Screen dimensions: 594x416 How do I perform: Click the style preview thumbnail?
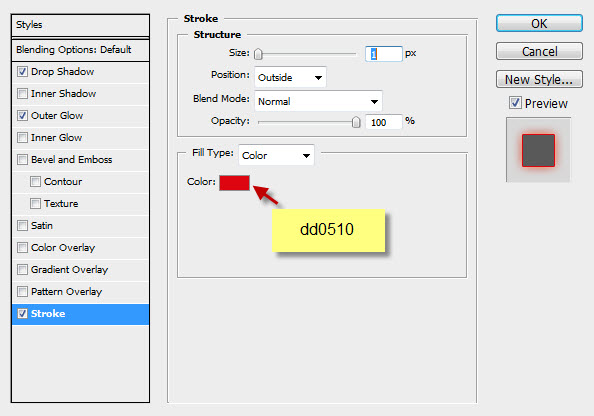coord(538,150)
